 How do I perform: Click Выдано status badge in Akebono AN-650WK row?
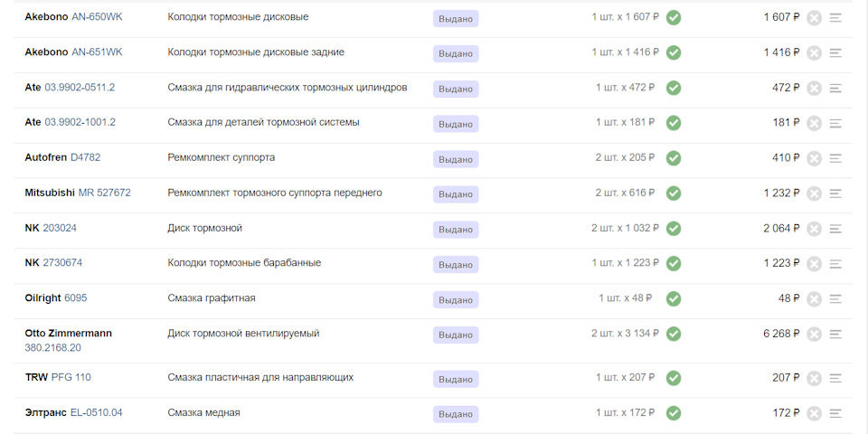pos(456,18)
